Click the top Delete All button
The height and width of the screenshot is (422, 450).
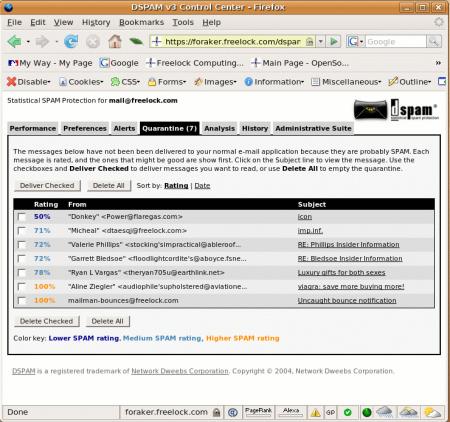pos(109,186)
